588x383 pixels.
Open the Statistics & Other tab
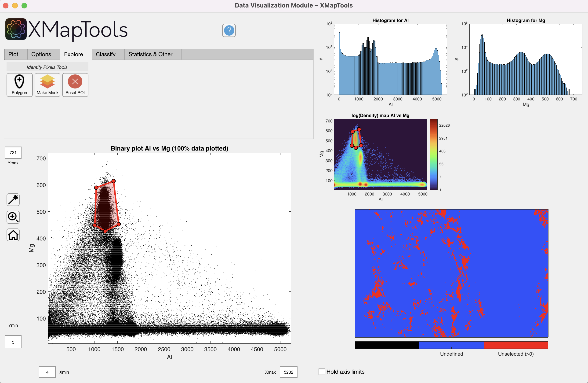(x=150, y=54)
